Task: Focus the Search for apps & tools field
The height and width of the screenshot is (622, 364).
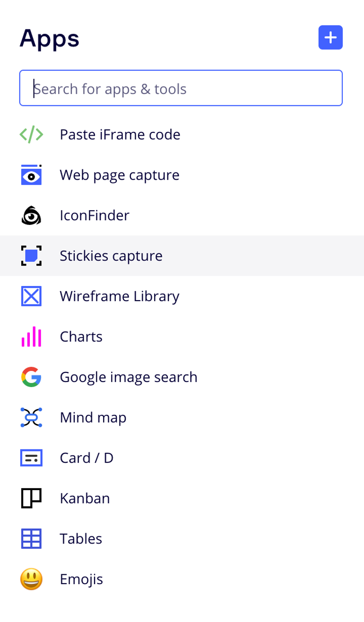Action: coord(181,88)
